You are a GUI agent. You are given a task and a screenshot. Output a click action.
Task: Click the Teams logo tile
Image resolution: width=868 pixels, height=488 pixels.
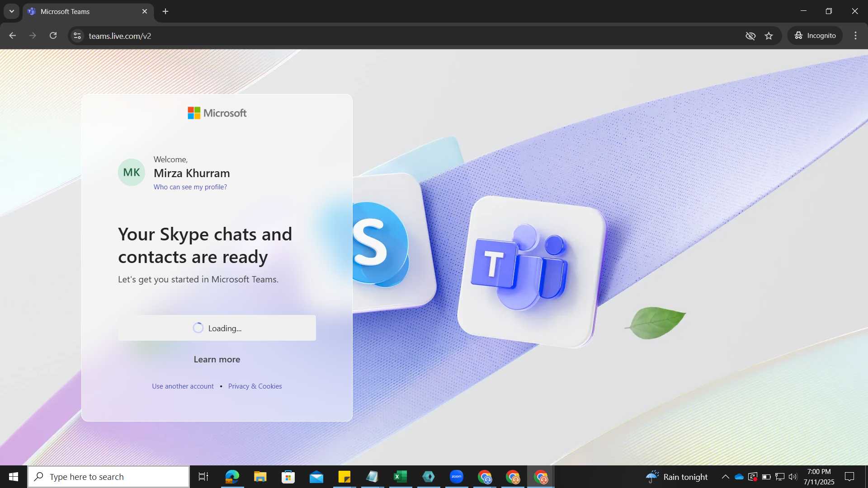[x=531, y=271]
